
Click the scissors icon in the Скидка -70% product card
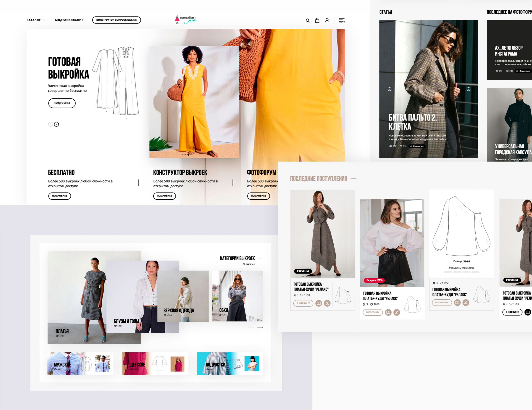(397, 312)
